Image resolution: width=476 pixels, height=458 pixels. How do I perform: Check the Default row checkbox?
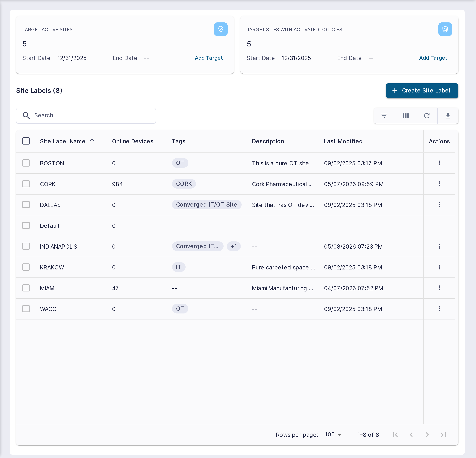click(26, 225)
